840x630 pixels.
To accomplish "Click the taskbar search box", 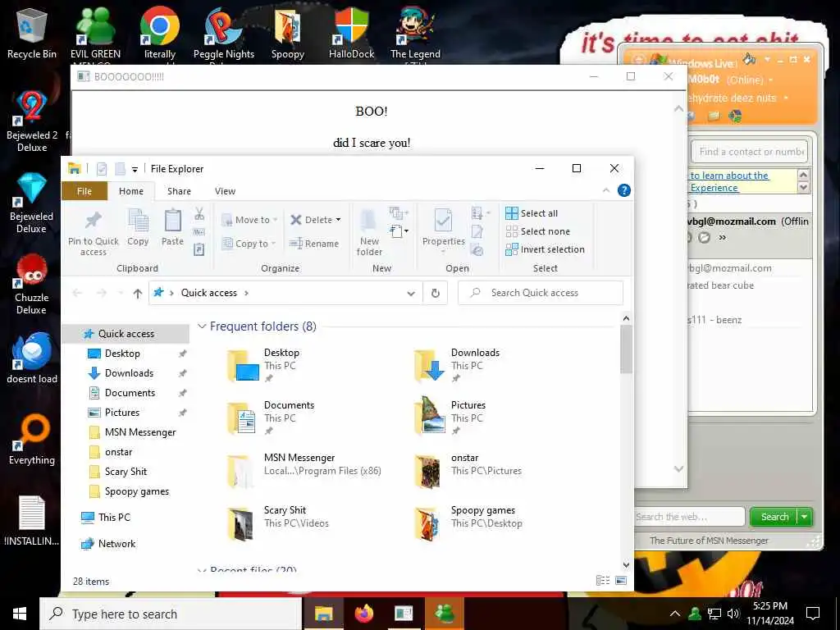I will (171, 614).
